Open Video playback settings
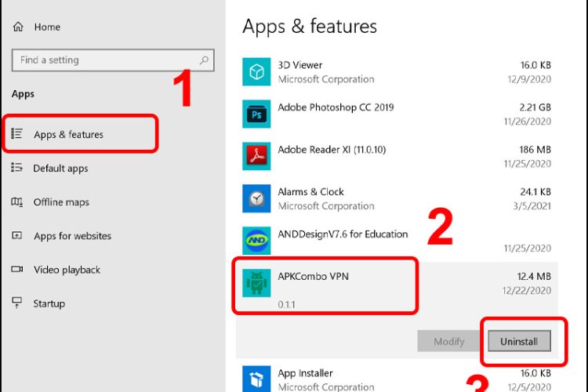The height and width of the screenshot is (392, 588). click(x=67, y=270)
